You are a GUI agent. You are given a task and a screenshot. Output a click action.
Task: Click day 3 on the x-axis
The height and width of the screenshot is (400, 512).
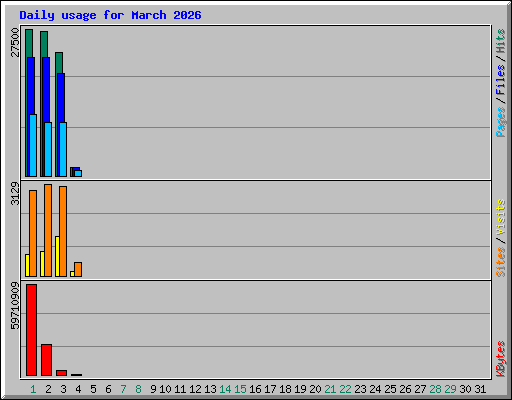63,389
